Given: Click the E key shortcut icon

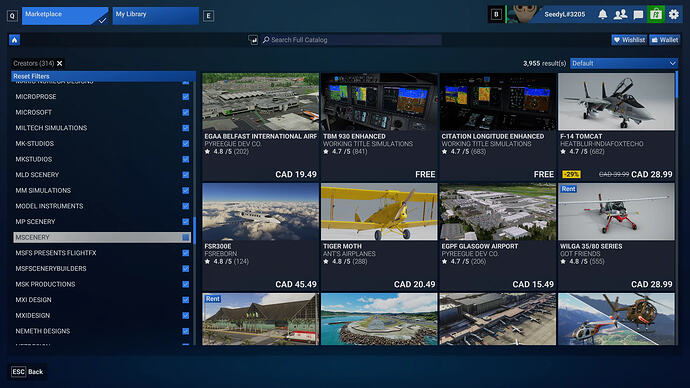Looking at the screenshot, I should pos(209,16).
